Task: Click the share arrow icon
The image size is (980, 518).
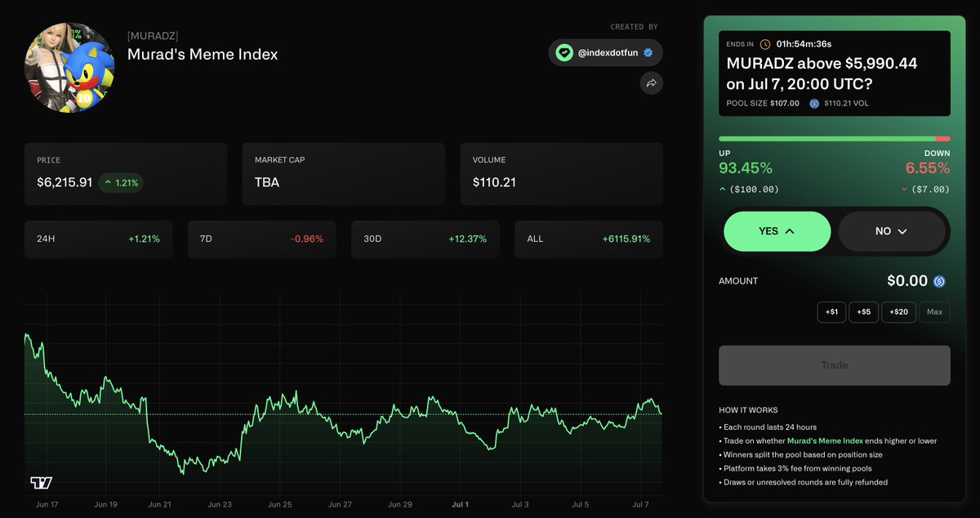Action: [x=652, y=83]
